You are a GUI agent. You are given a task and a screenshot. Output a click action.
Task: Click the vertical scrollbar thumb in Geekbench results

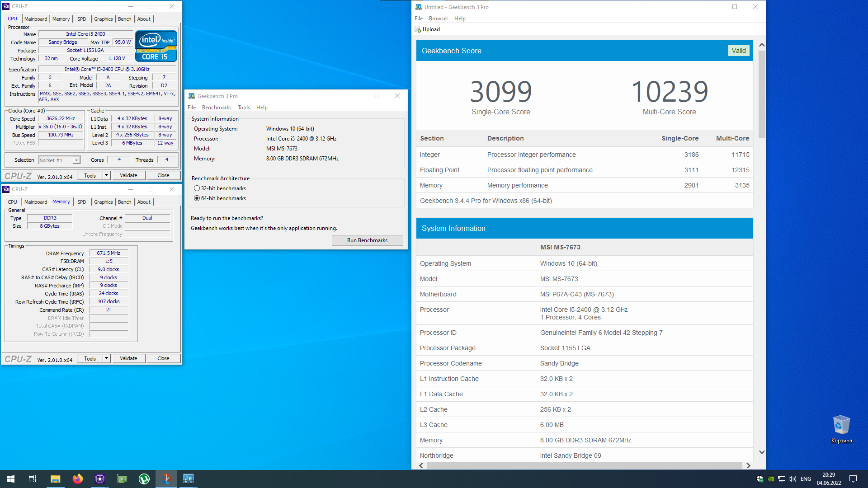[x=762, y=94]
